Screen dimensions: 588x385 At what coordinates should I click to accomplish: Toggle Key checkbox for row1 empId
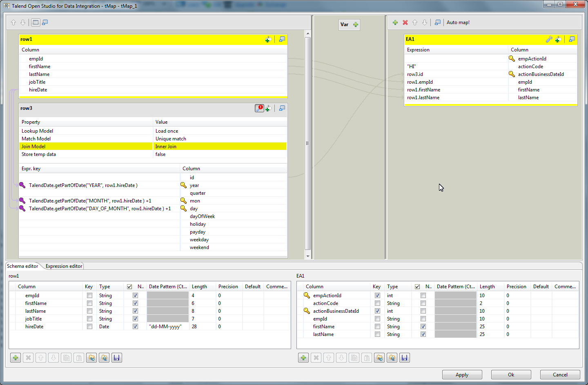89,296
